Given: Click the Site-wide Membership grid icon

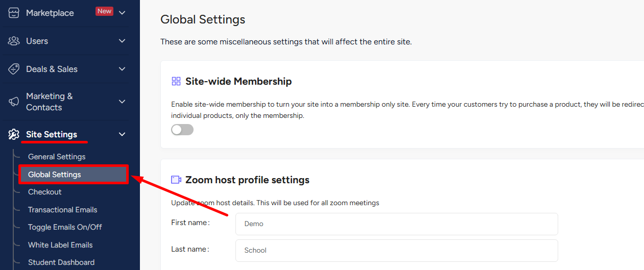Looking at the screenshot, I should (x=176, y=81).
